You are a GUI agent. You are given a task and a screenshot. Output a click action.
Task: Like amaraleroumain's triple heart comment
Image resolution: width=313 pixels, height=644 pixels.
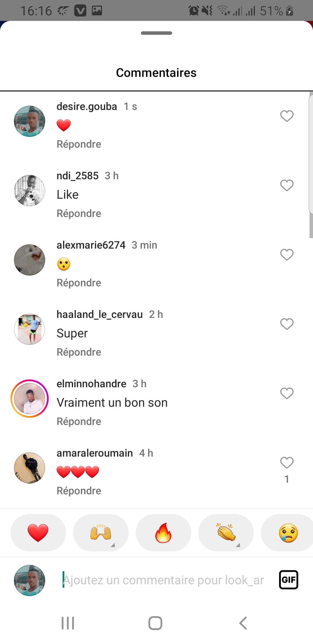point(287,463)
